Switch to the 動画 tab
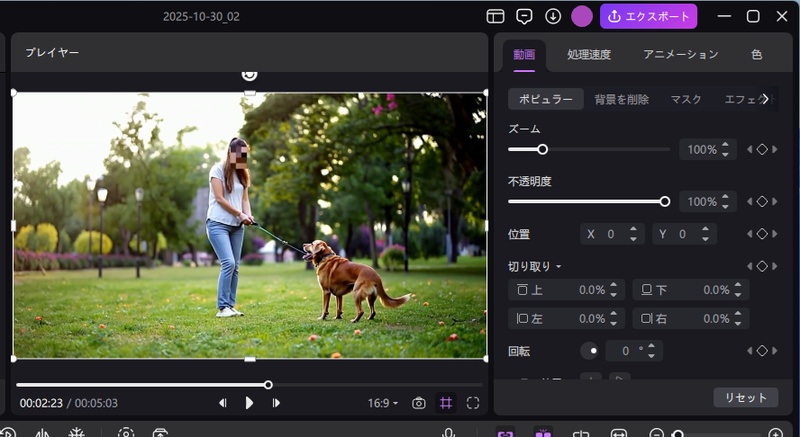This screenshot has height=437, width=800. tap(524, 55)
